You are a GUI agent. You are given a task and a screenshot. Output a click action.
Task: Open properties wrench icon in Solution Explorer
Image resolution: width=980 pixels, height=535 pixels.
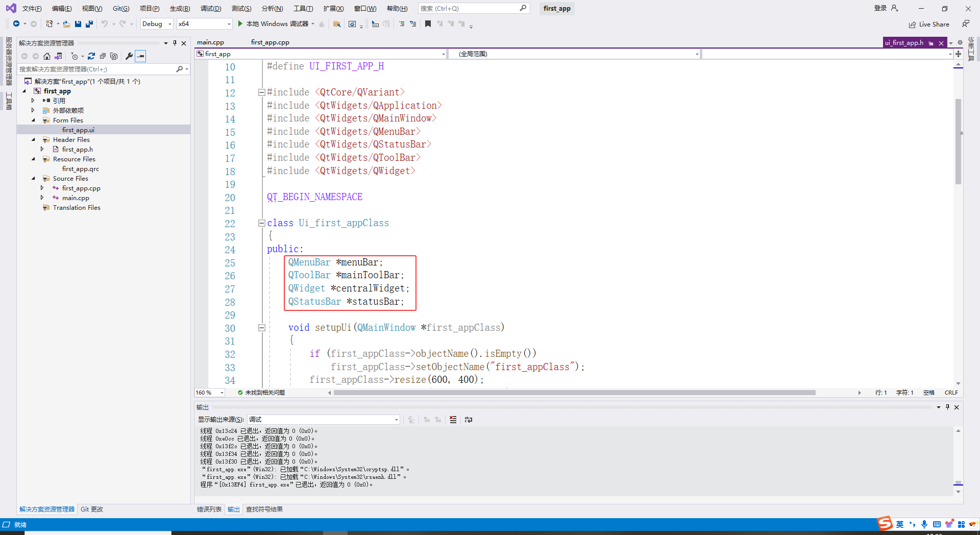(x=129, y=56)
